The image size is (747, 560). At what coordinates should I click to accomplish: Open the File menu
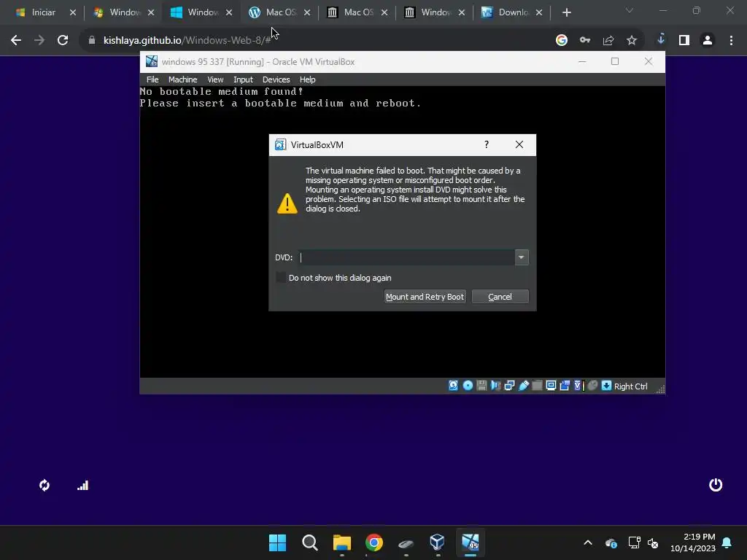pos(152,79)
